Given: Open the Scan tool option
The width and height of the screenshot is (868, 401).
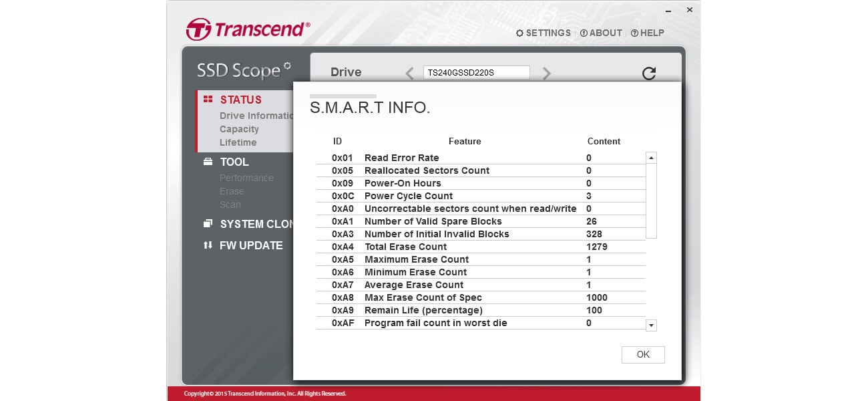Looking at the screenshot, I should (230, 205).
